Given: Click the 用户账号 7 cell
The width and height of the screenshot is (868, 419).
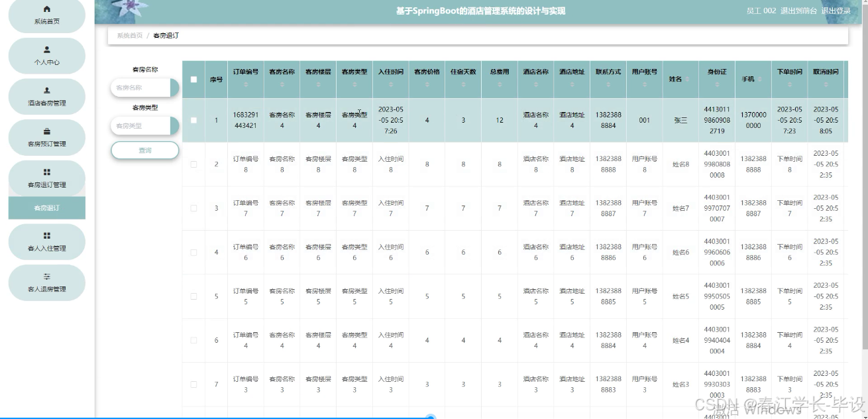Looking at the screenshot, I should 645,208.
